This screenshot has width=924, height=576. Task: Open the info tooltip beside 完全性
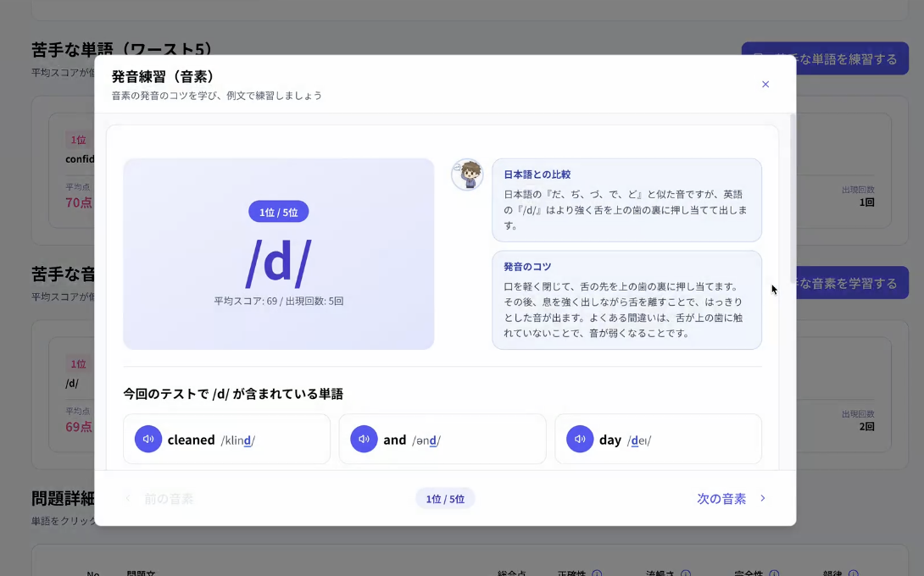point(774,573)
